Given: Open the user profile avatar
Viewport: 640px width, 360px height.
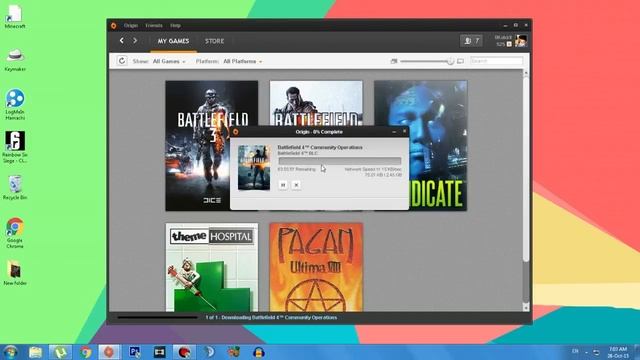Looking at the screenshot, I should click(x=521, y=40).
